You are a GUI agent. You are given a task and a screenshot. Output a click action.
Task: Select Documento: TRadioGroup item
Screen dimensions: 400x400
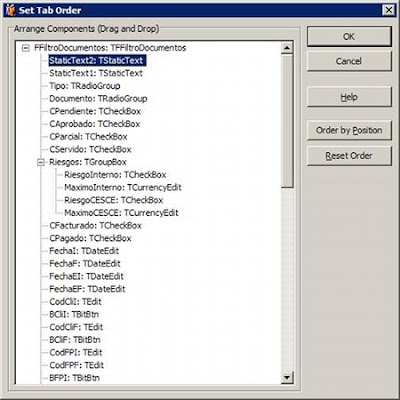98,99
